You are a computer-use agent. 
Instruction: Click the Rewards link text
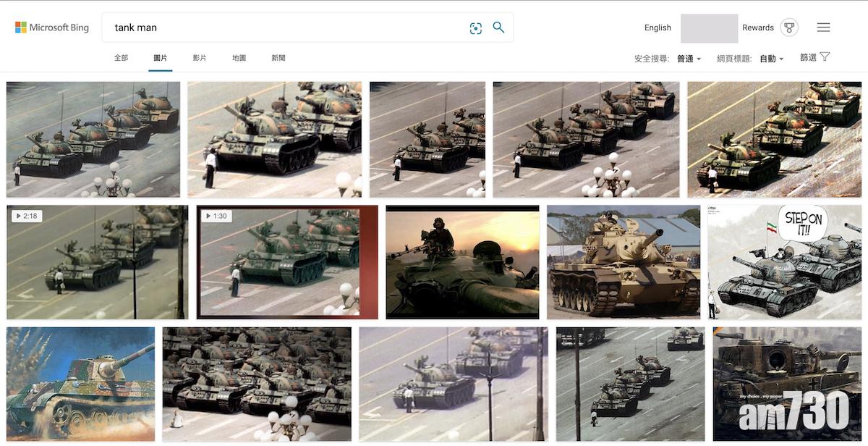758,28
